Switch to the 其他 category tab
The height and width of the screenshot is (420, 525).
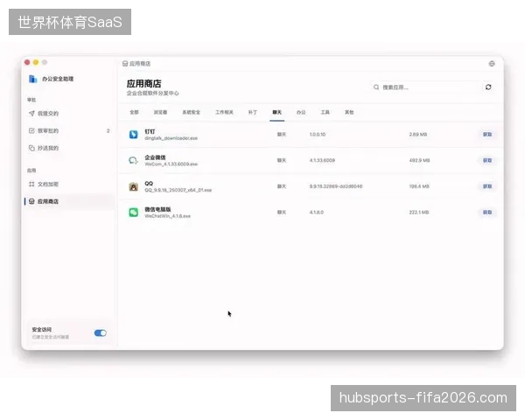pyautogui.click(x=349, y=112)
